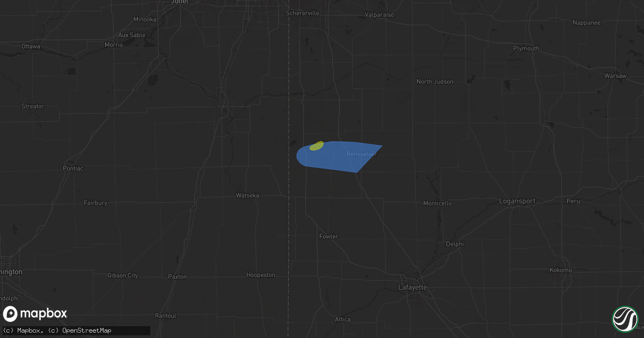This screenshot has width=644, height=338.
Task: Click the Minooka town label
Action: point(145,19)
